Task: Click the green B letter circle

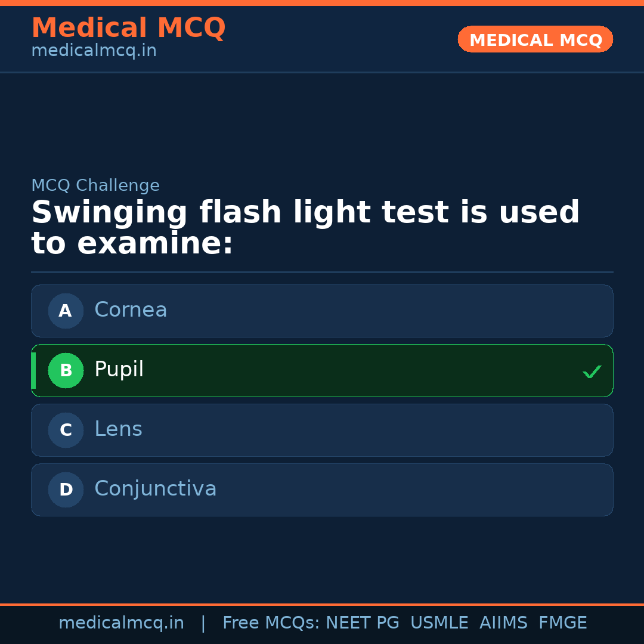Action: (66, 370)
